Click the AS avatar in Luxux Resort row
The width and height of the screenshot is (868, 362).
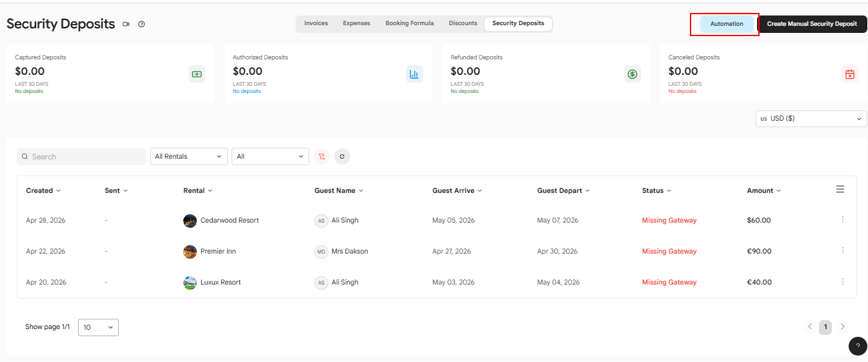click(x=321, y=283)
